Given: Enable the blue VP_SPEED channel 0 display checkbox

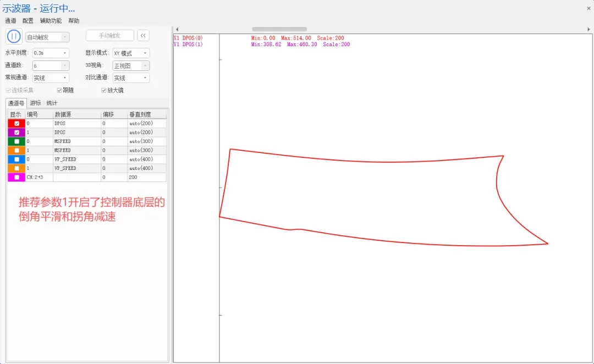Looking at the screenshot, I should [16, 159].
